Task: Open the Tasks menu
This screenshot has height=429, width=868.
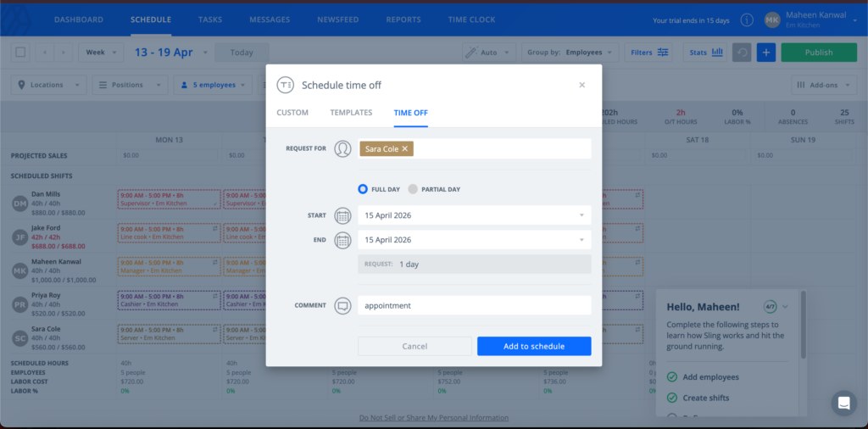Action: point(210,20)
